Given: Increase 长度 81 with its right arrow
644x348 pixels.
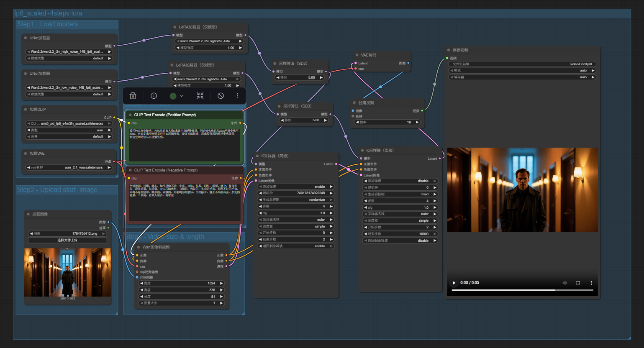Looking at the screenshot, I should pos(221,297).
